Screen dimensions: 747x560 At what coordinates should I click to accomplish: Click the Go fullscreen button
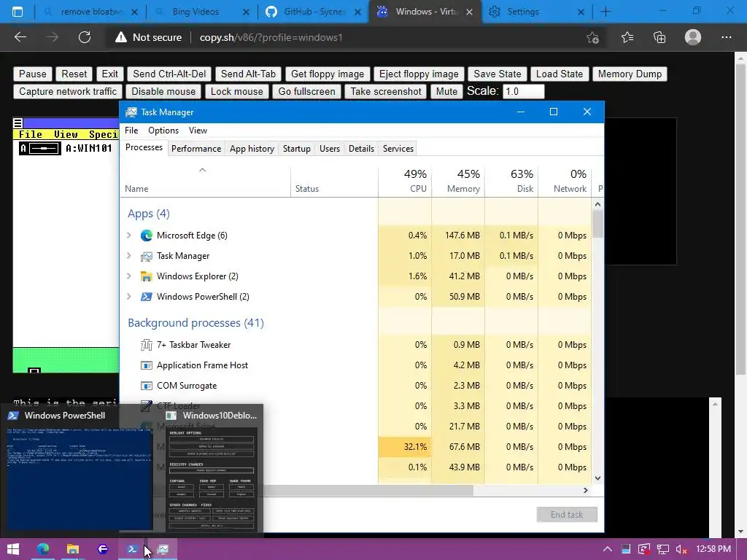(307, 91)
